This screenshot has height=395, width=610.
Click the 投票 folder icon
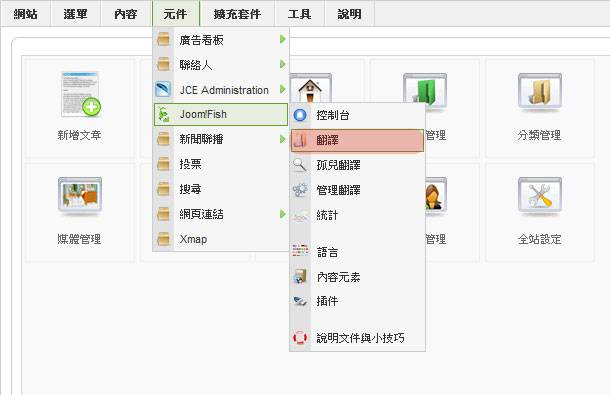click(x=163, y=164)
